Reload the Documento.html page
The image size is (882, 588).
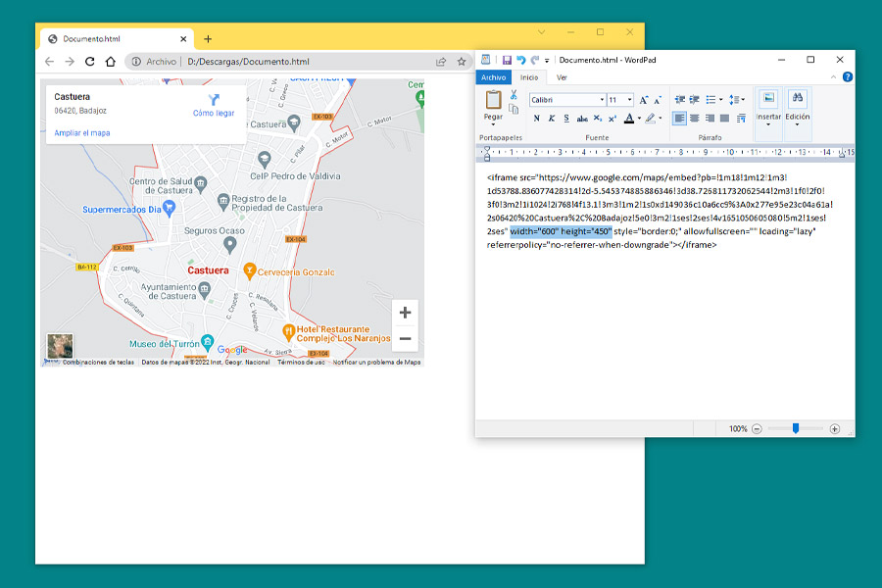(89, 62)
